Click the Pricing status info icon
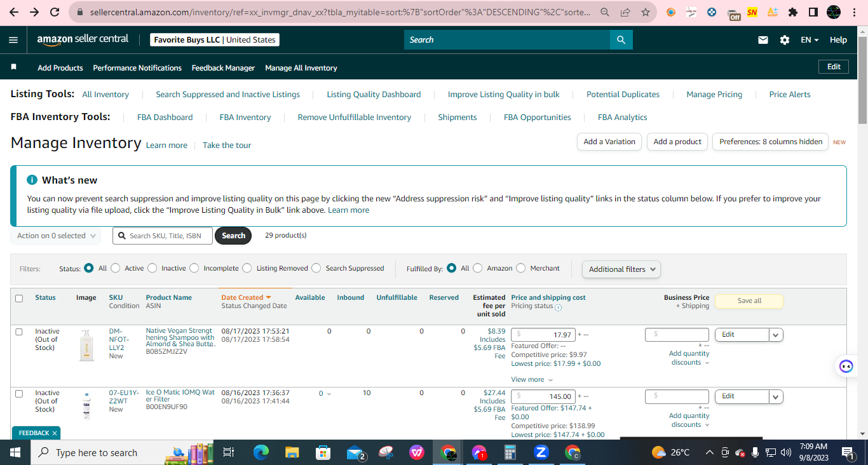This screenshot has height=465, width=868. (x=558, y=307)
